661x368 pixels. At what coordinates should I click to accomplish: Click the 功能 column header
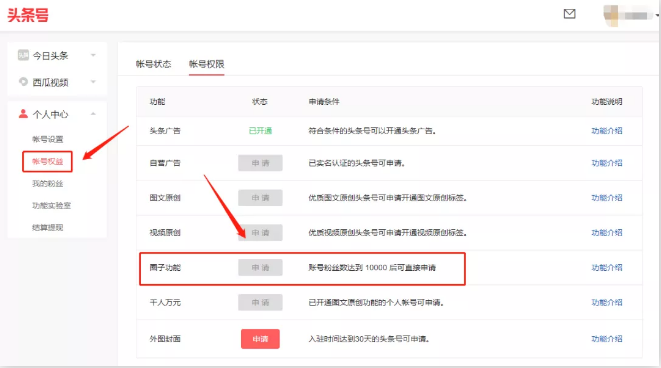(157, 102)
